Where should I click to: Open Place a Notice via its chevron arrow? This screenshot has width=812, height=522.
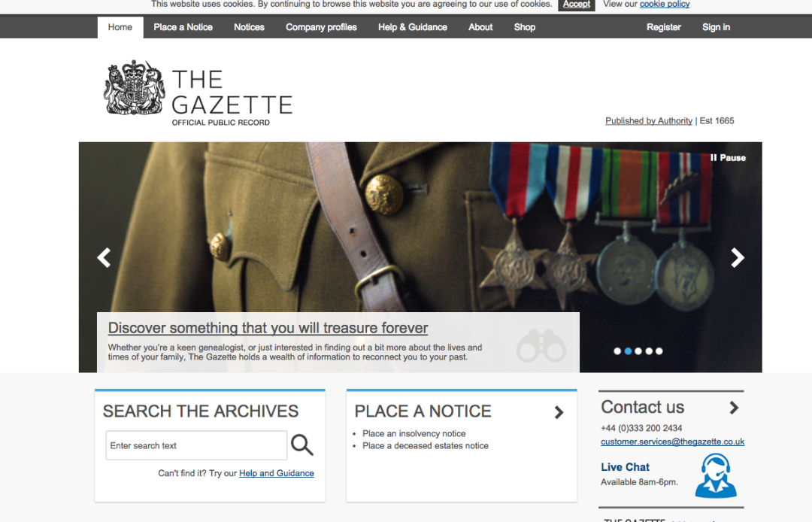[559, 412]
